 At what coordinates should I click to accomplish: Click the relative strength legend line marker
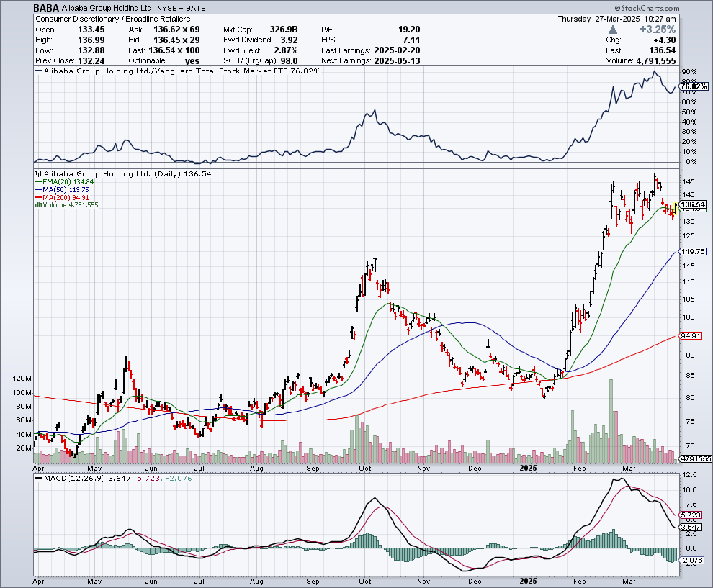(x=38, y=72)
